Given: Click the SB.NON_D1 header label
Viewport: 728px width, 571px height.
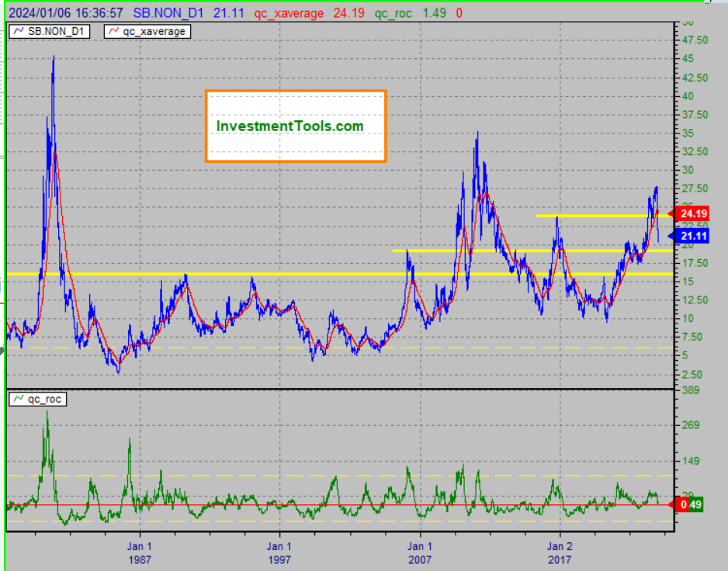Looking at the screenshot, I should point(168,13).
